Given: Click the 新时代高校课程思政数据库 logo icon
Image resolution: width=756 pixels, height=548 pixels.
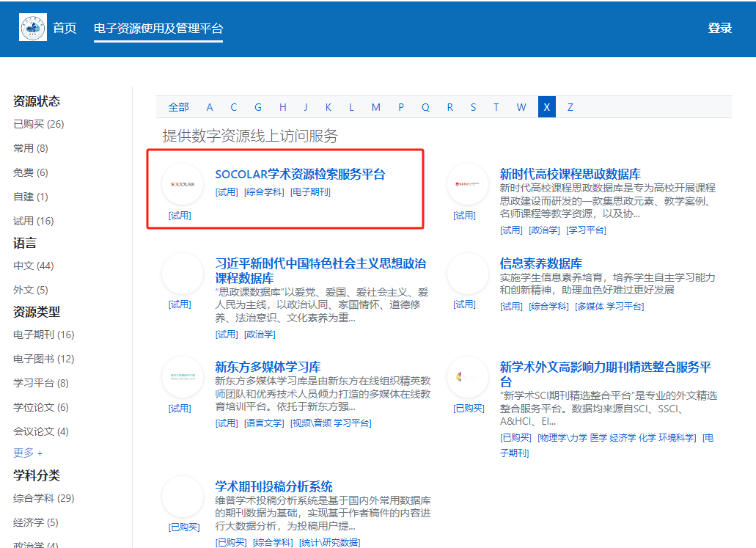Looking at the screenshot, I should click(x=467, y=184).
